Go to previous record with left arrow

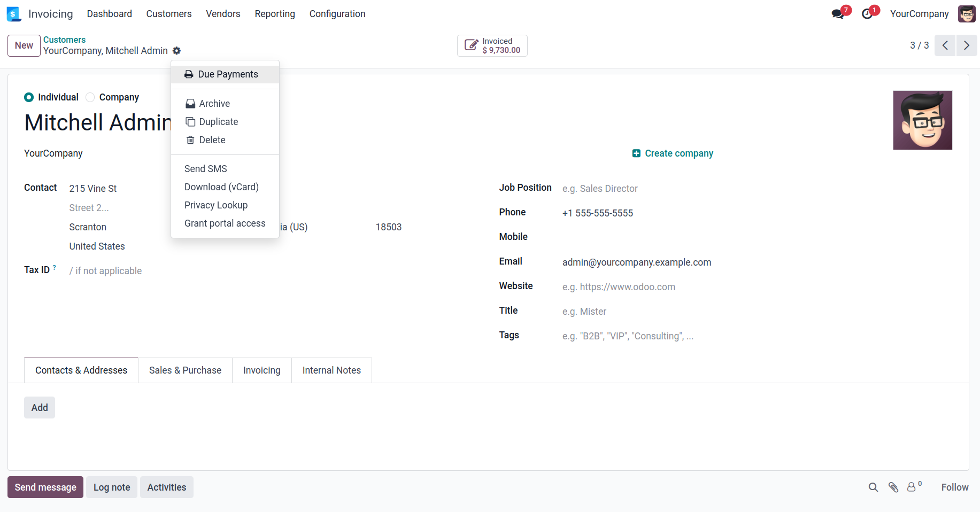[x=945, y=45]
